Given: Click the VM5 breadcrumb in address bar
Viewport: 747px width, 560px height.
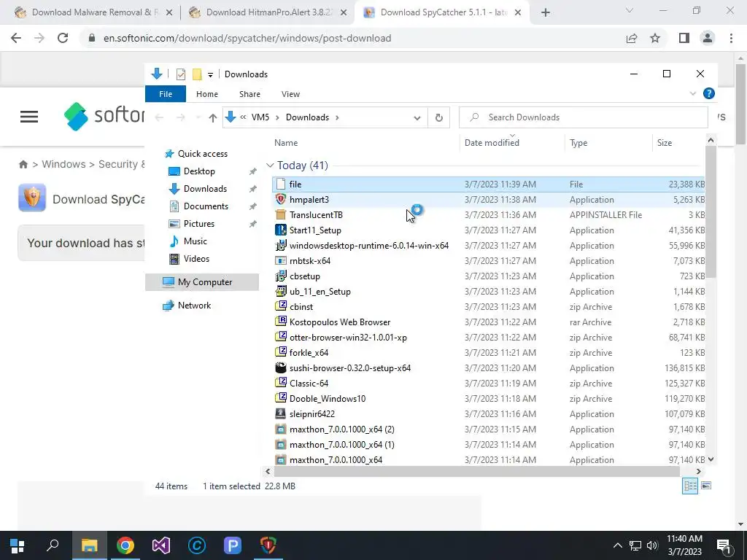Looking at the screenshot, I should pyautogui.click(x=260, y=117).
